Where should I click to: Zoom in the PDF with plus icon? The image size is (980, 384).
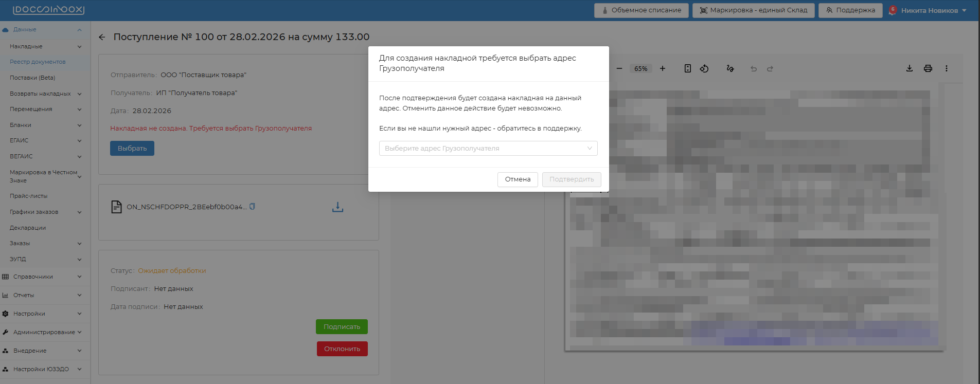(x=663, y=68)
